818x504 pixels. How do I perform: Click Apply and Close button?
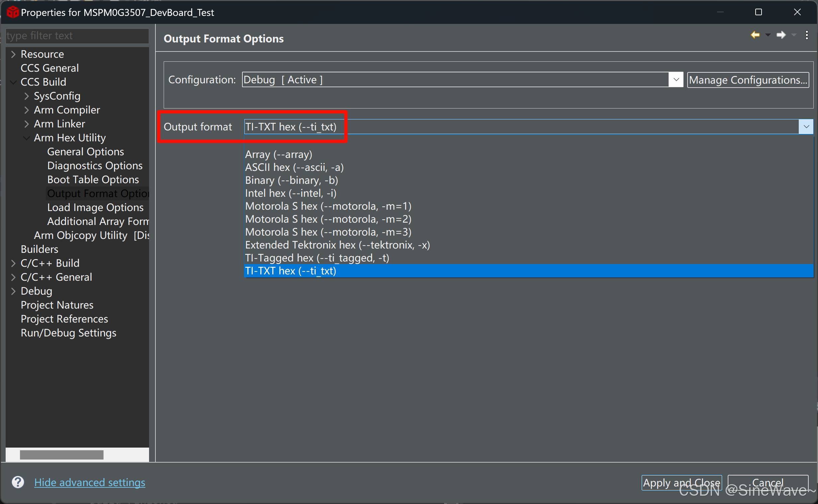pyautogui.click(x=681, y=482)
